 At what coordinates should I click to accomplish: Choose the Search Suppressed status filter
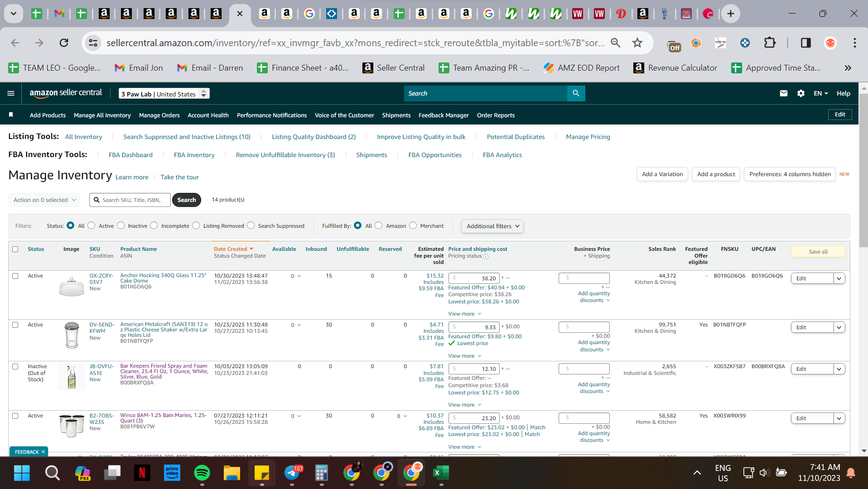pyautogui.click(x=251, y=225)
